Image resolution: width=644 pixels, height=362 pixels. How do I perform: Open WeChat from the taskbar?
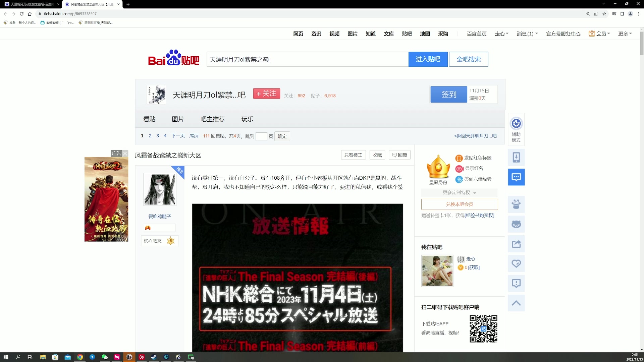[104, 357]
